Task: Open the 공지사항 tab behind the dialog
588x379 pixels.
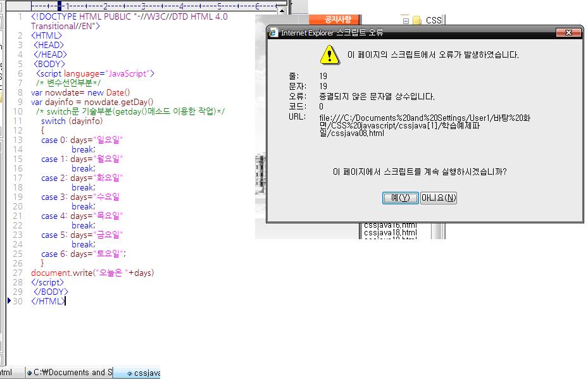Action: pyautogui.click(x=334, y=20)
